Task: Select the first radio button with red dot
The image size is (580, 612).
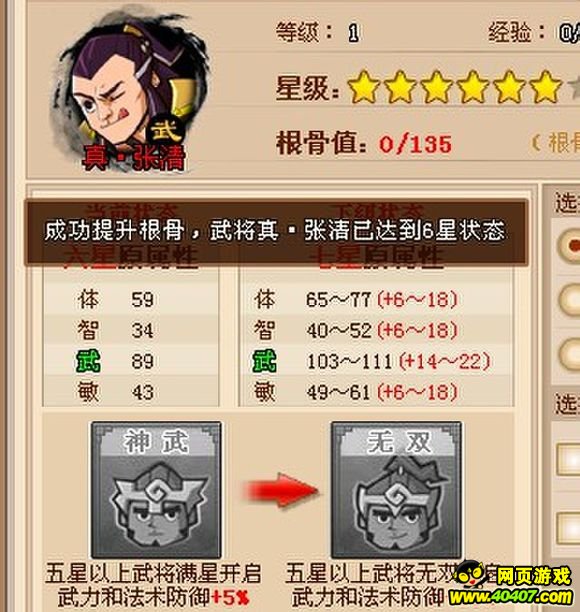Action: click(x=570, y=246)
